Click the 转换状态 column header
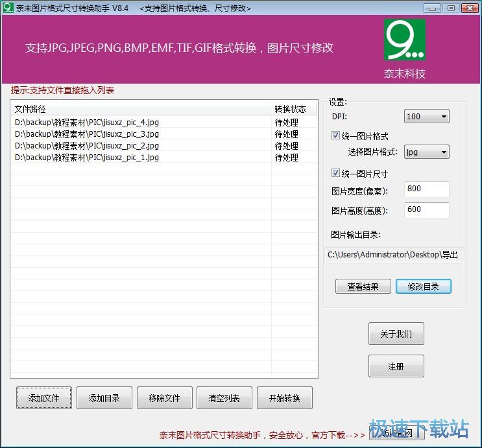Screen dimensions: 482x448 click(x=294, y=109)
